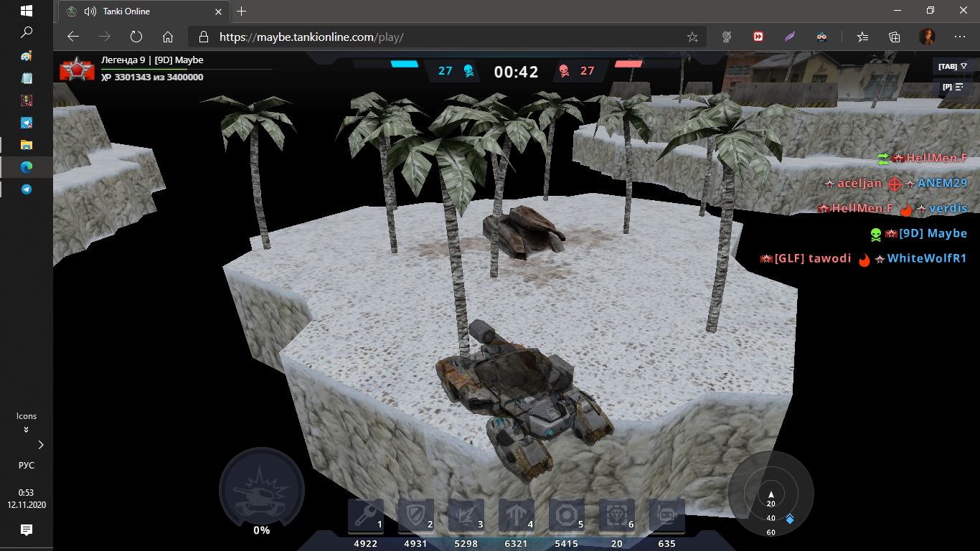
Task: Expand the Icons toolbar double chevron
Action: (x=27, y=430)
